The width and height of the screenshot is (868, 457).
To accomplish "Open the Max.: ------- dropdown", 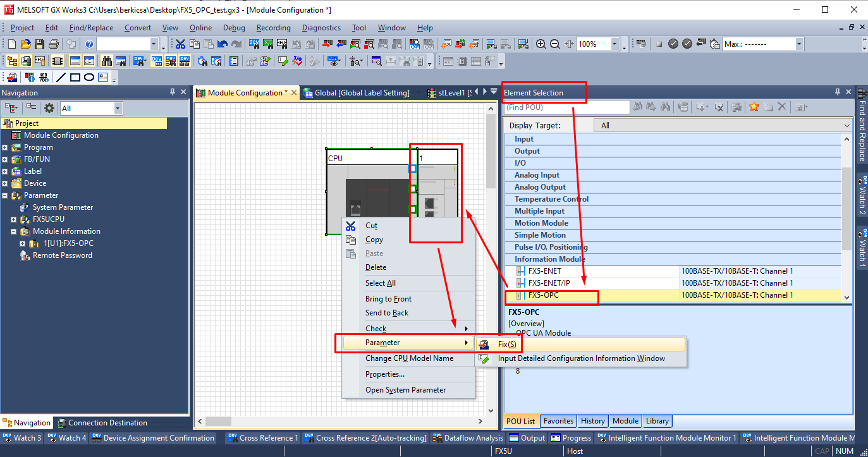I will (799, 44).
